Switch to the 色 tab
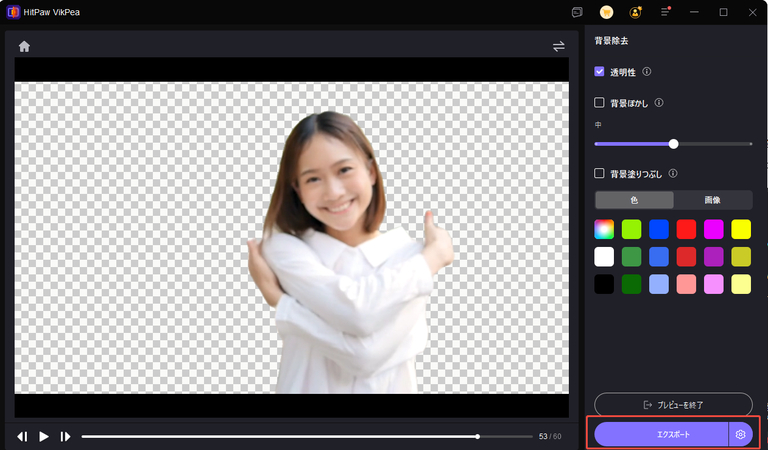Screen dimensions: 768x450 pyautogui.click(x=634, y=200)
